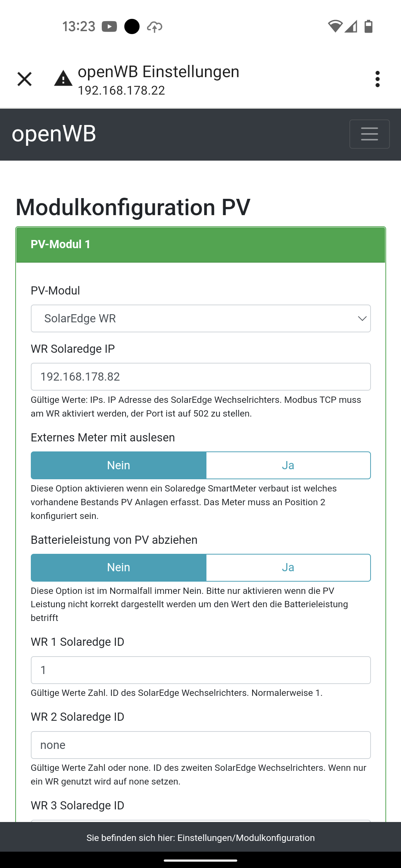Open the PV-Modul dropdown showing SolarEdge WR
The width and height of the screenshot is (401, 868).
[200, 319]
